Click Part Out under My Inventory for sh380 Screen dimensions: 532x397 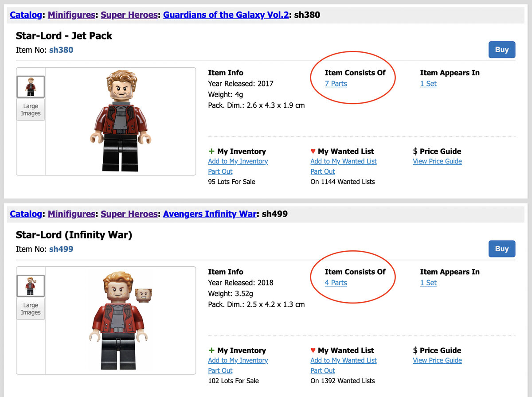point(220,171)
